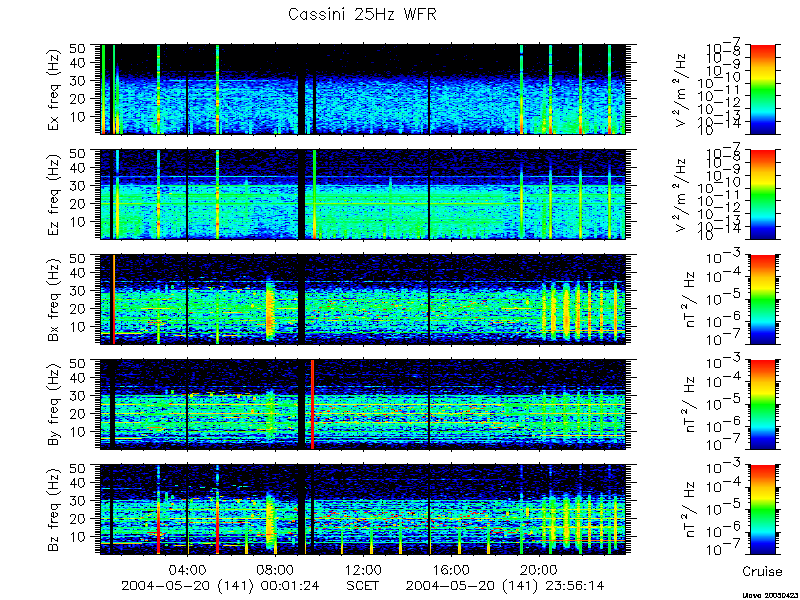Click the Ex panel color bar
Image resolution: width=800 pixels, height=600 pixels.
[762, 89]
